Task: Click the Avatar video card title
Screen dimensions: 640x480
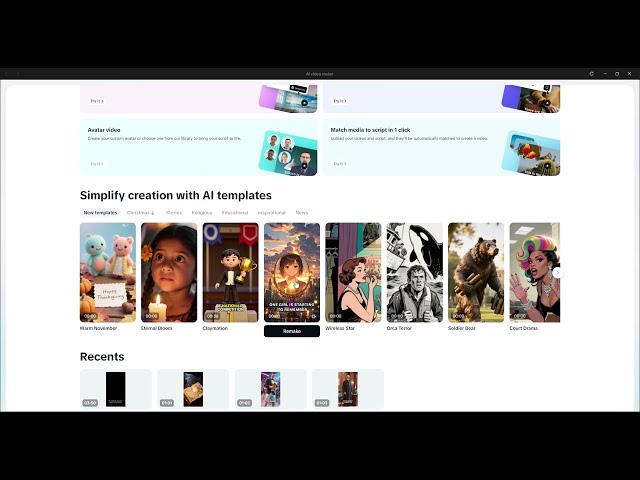Action: click(104, 130)
